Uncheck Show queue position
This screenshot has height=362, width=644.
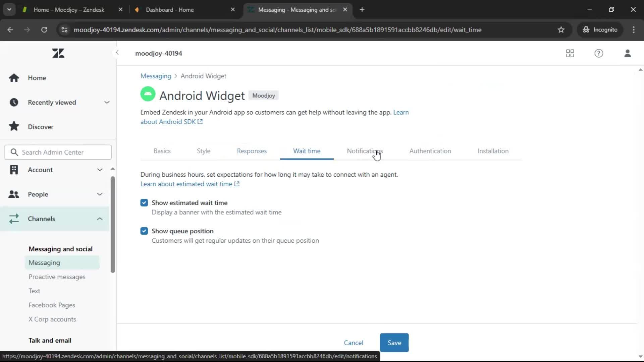coord(144,231)
